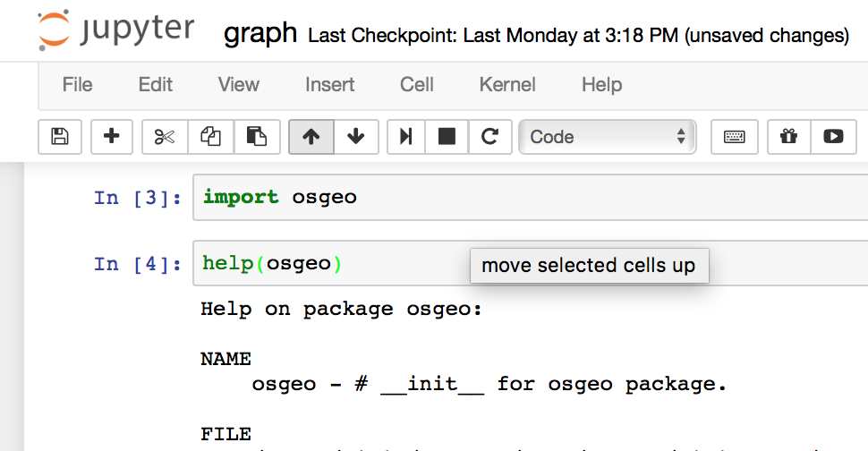Move selected cells up arrow

coord(311,137)
